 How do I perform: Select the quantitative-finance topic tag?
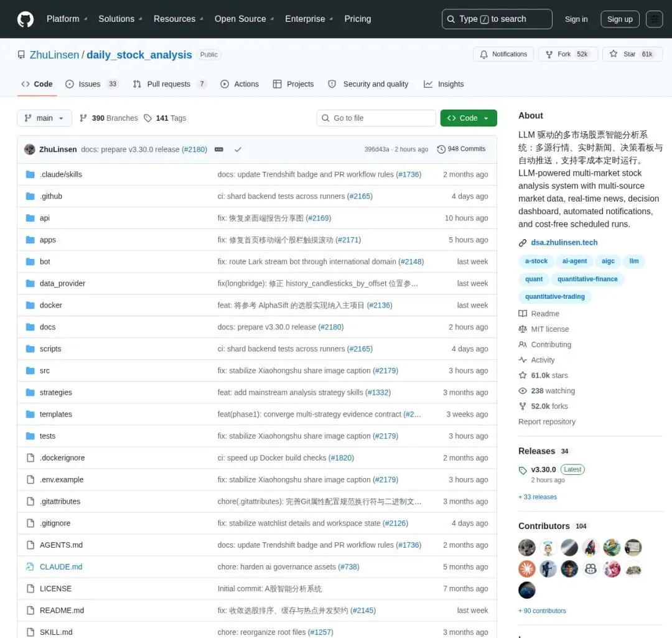click(x=587, y=279)
